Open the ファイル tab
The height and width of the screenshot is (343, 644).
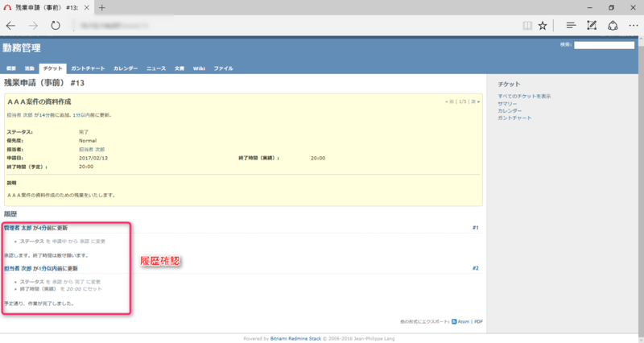(223, 68)
